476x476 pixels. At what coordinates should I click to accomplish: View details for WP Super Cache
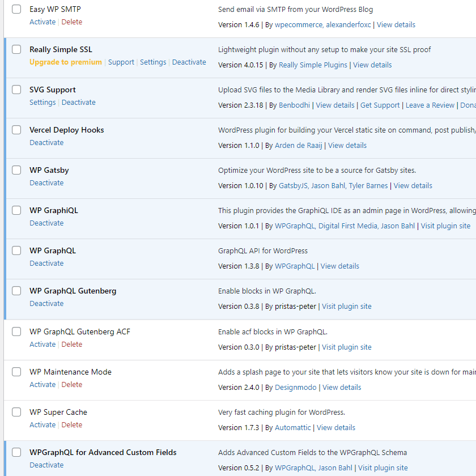tap(335, 427)
